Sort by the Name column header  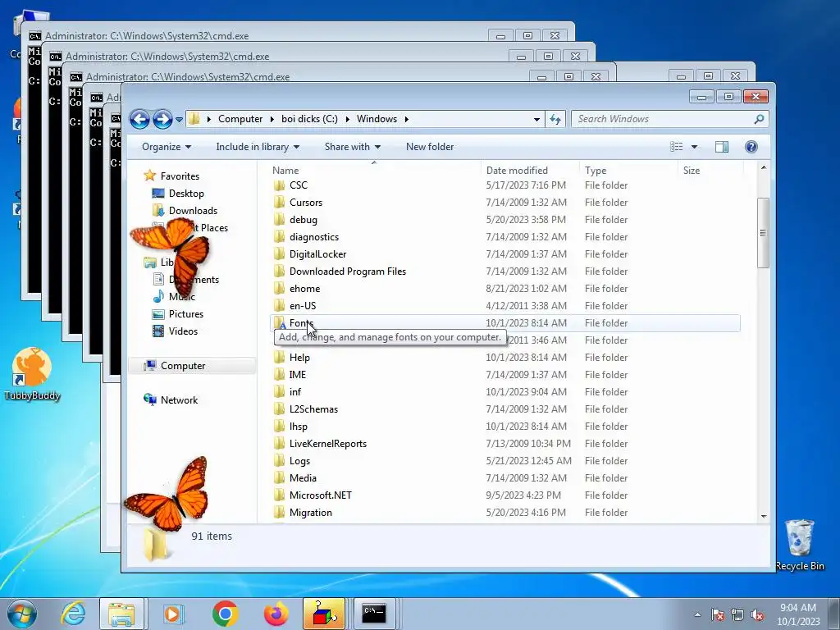click(285, 171)
